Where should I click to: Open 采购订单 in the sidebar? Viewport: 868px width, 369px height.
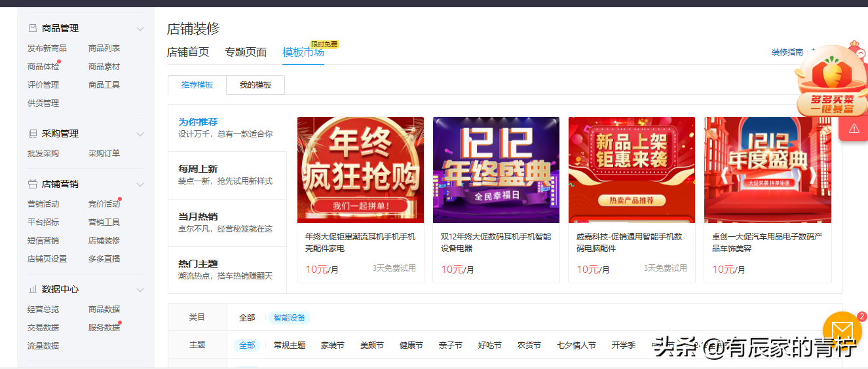(x=104, y=154)
